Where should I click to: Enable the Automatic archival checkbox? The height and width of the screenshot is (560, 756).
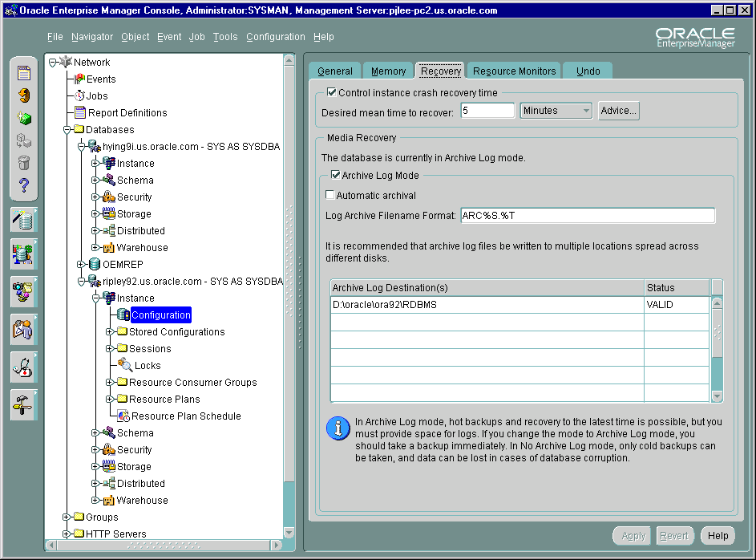(x=329, y=195)
